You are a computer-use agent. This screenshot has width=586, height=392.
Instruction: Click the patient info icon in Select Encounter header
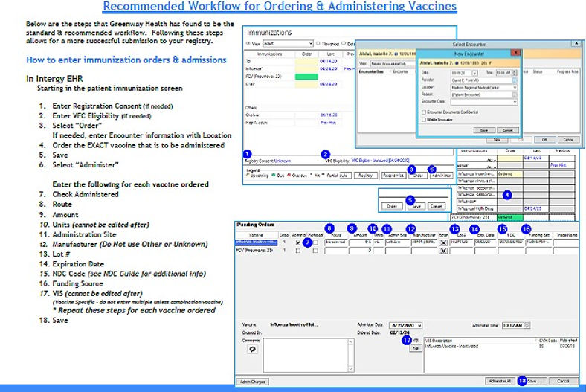click(396, 54)
